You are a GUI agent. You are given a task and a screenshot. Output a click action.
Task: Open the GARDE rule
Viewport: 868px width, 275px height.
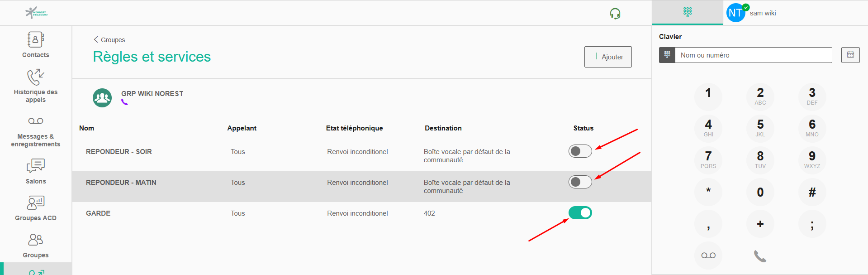(x=98, y=213)
